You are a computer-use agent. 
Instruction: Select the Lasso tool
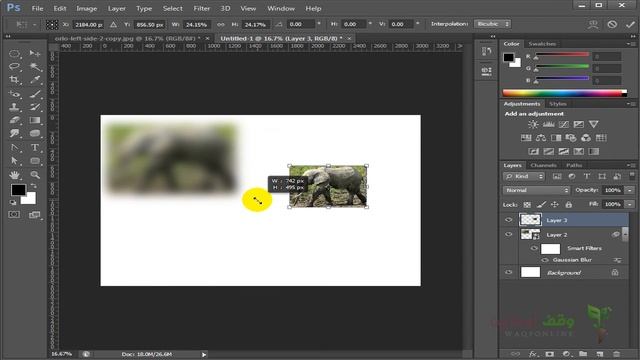tap(14, 67)
